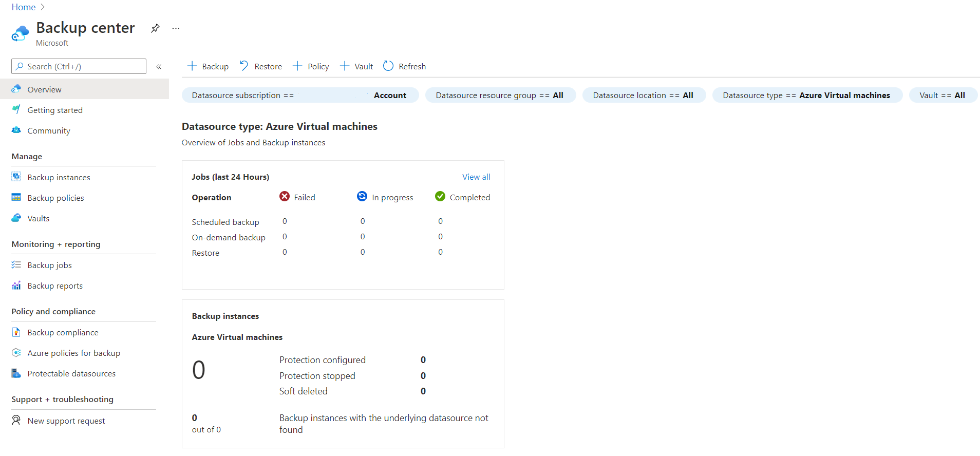Click the large Azure Virtual machines total
The width and height of the screenshot is (980, 456).
[x=199, y=370]
